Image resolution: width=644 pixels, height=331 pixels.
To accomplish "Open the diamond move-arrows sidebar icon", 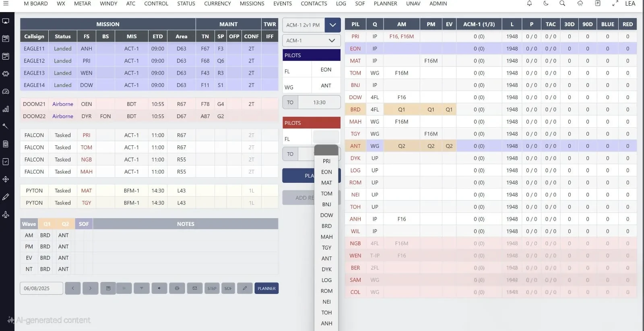I will pos(6,179).
